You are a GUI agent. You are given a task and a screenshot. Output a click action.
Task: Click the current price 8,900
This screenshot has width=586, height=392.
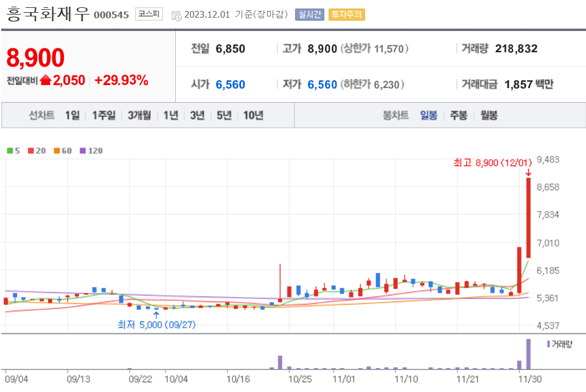click(35, 58)
